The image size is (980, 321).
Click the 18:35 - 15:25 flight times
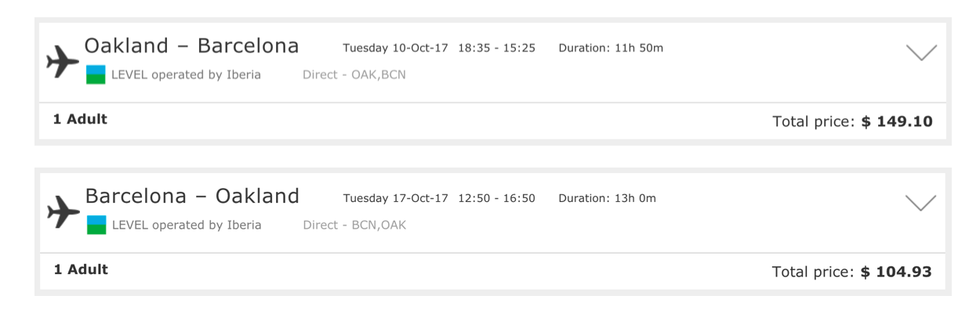coord(496,49)
